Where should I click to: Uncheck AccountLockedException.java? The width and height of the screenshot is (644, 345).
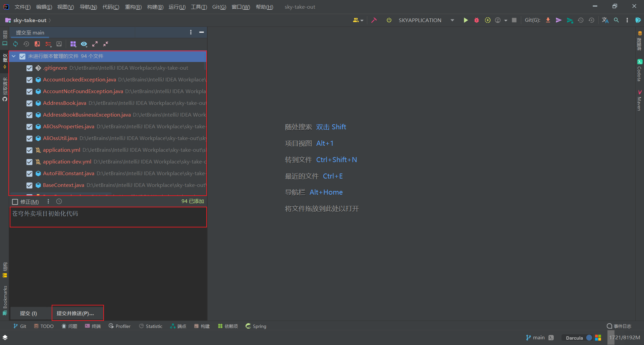pyautogui.click(x=30, y=80)
